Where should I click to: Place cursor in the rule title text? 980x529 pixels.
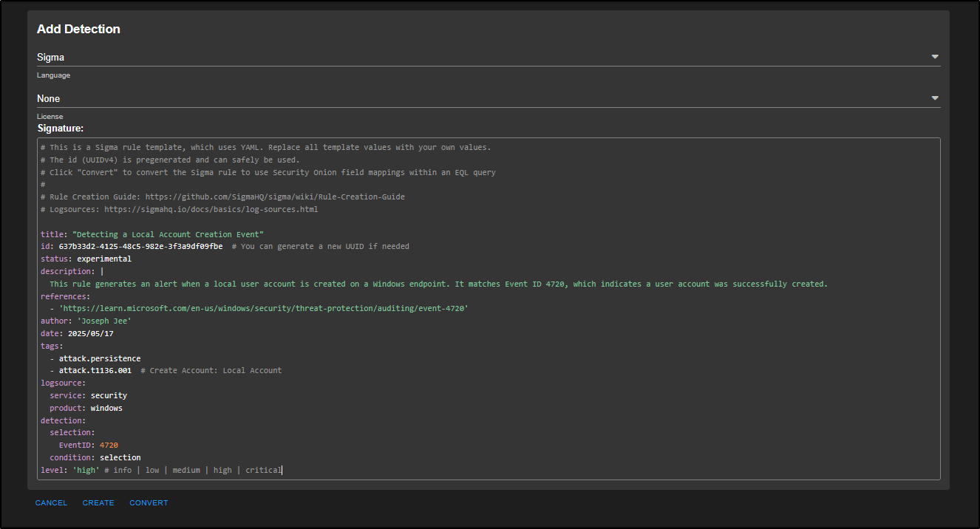163,234
